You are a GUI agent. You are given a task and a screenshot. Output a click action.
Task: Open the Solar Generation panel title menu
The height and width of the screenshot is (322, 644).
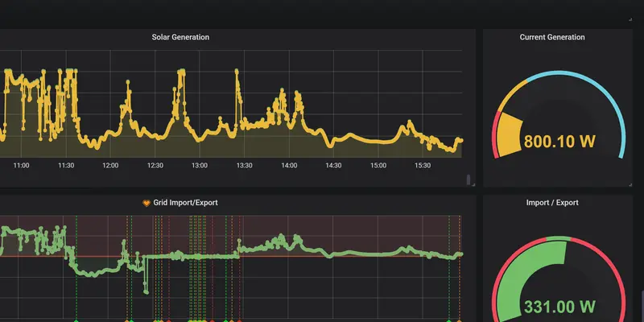[179, 37]
